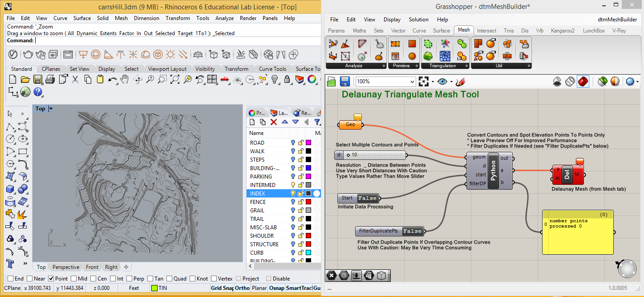The width and height of the screenshot is (644, 297).
Task: Click the Grasshopper Open File folder icon
Action: click(x=332, y=81)
